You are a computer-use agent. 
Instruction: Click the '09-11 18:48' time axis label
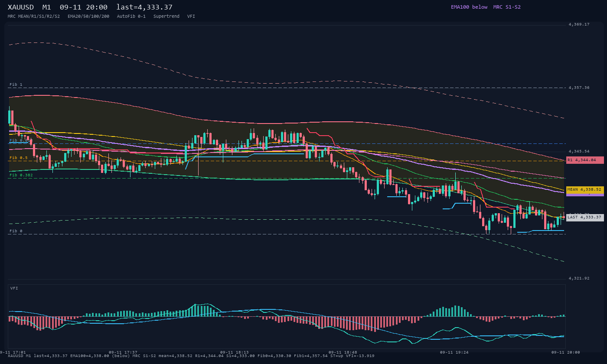click(343, 352)
